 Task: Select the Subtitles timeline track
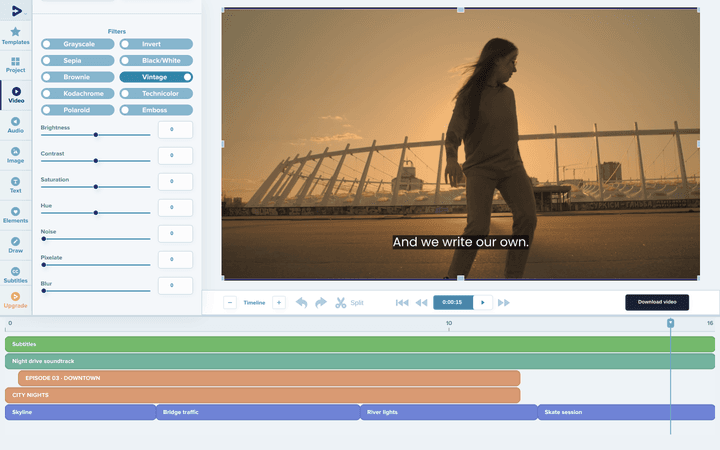click(x=360, y=344)
